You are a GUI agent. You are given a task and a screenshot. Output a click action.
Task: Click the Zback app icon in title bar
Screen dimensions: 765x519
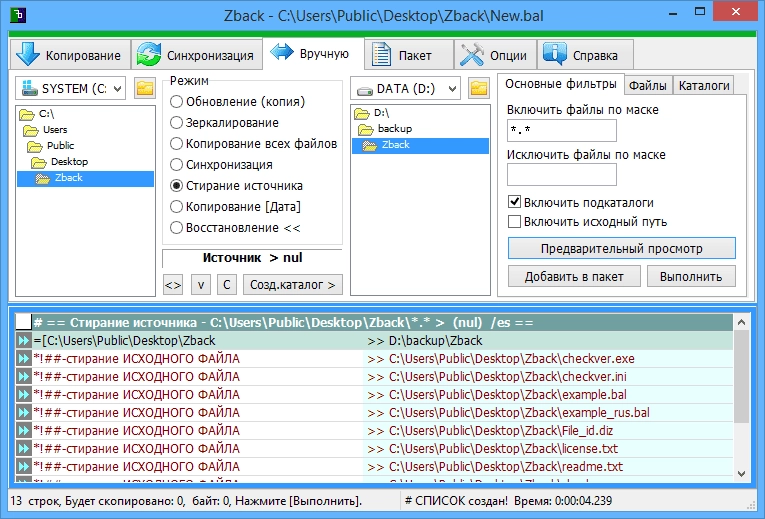click(x=18, y=15)
